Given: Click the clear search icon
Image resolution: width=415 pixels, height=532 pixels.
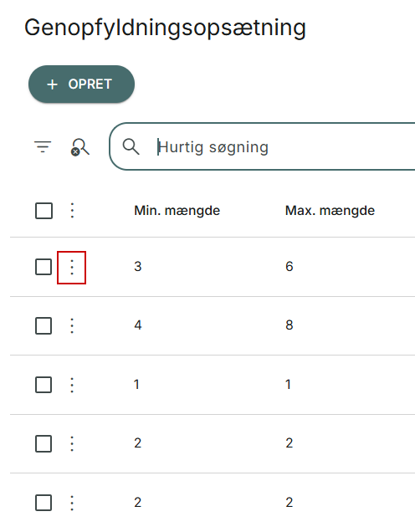Looking at the screenshot, I should point(80,147).
